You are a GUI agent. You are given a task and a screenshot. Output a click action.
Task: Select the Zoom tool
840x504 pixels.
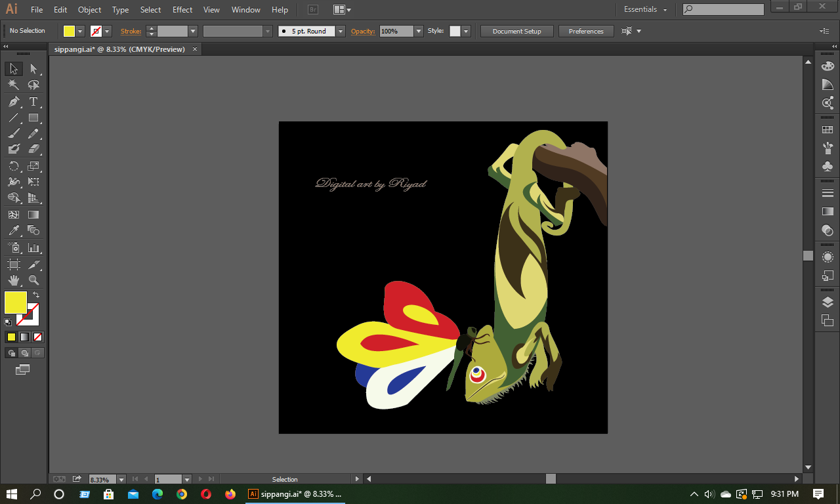33,280
